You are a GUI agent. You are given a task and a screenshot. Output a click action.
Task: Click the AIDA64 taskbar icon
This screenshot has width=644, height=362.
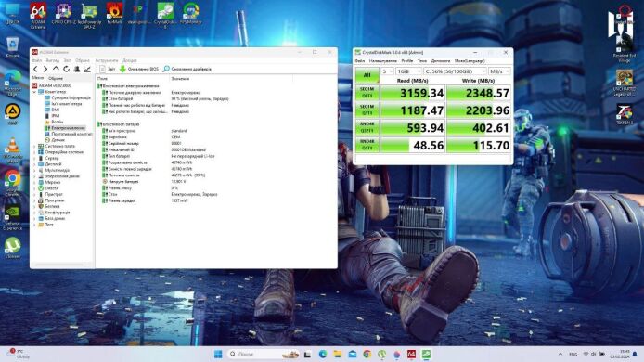tap(411, 354)
